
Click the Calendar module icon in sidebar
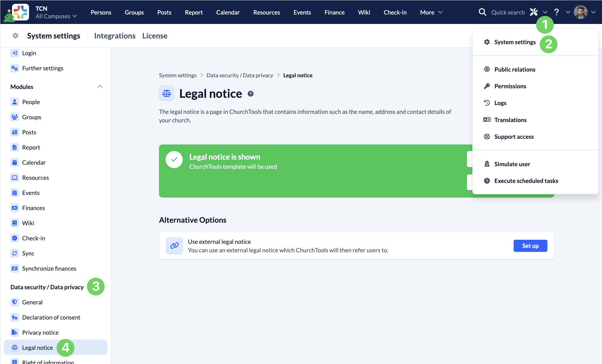point(15,162)
